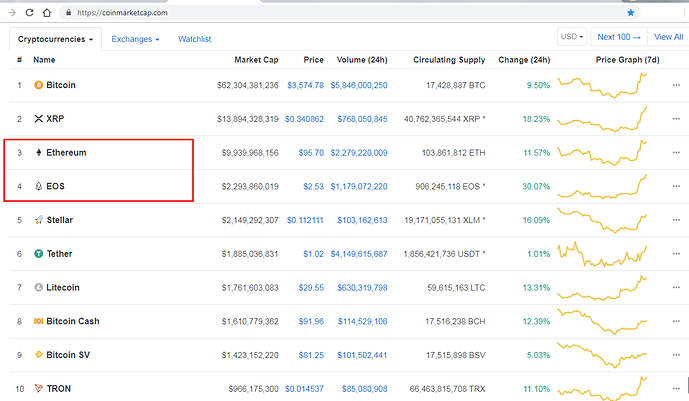Sort by the Volume (24h) column header

click(x=362, y=60)
